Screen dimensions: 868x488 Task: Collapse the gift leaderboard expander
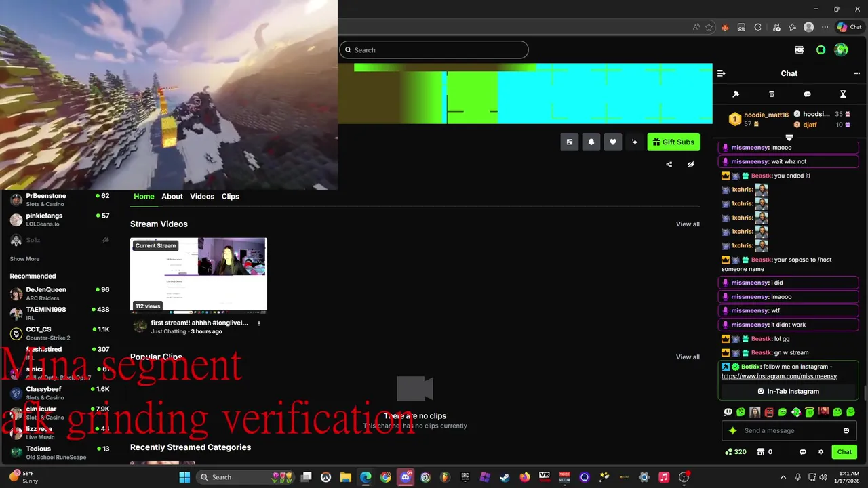[x=789, y=138]
